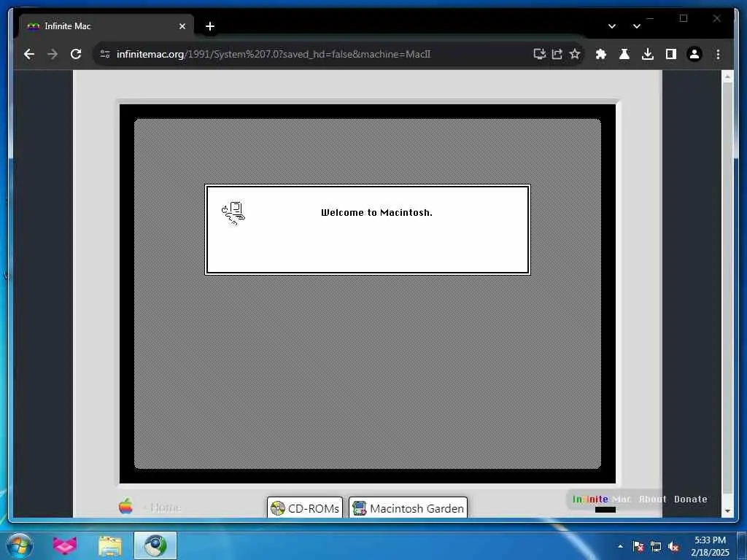Open the Donate link
This screenshot has height=560, width=747.
point(690,499)
